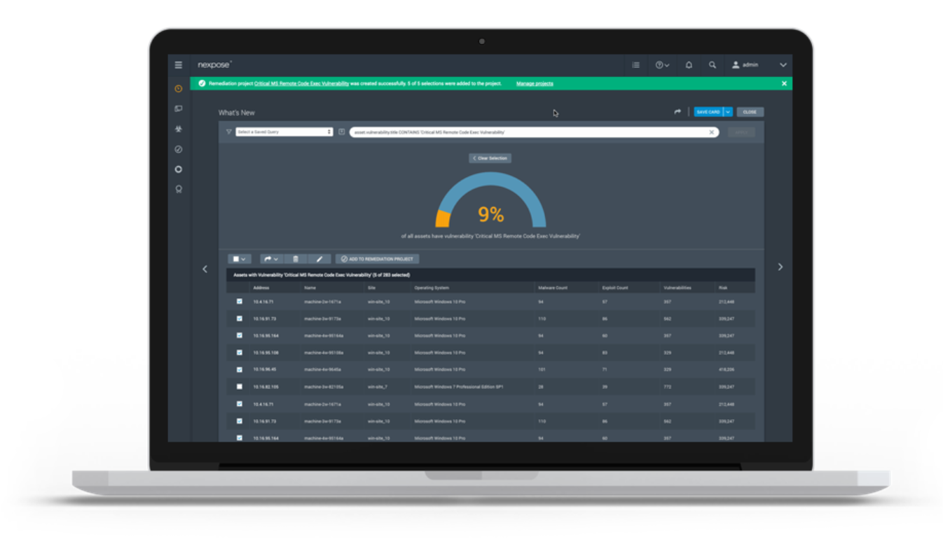Click the nexpose logo
This screenshot has height=560, width=943.
[x=214, y=65]
